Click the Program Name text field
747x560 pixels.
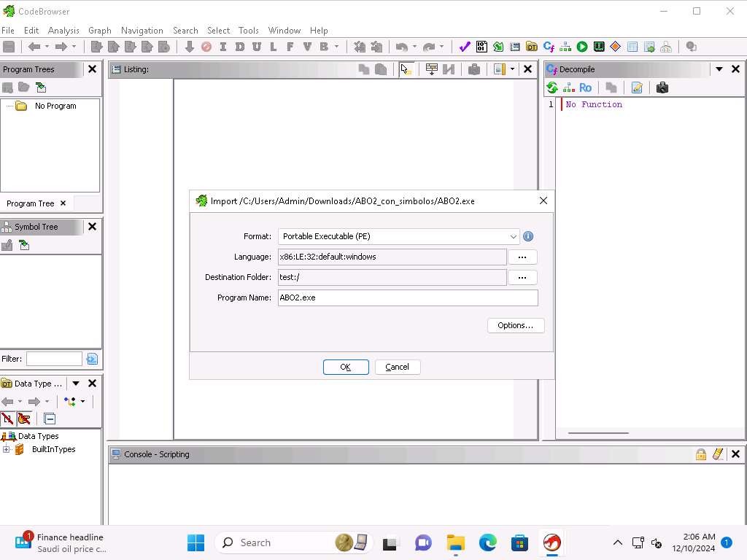click(407, 297)
